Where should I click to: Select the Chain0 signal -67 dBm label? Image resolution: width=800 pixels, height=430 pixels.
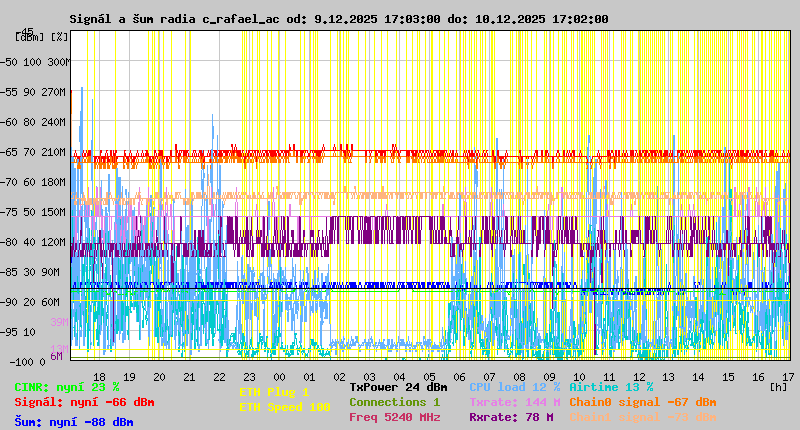tap(643, 402)
